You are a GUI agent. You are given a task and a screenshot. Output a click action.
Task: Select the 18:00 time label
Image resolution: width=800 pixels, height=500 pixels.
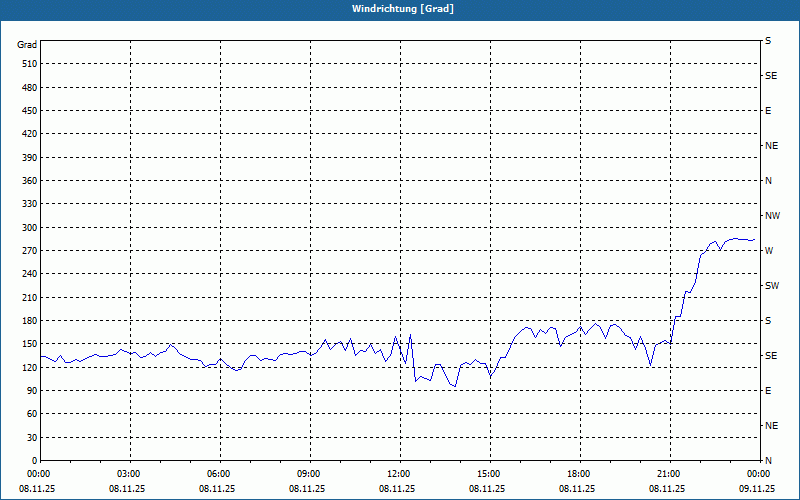pos(578,474)
